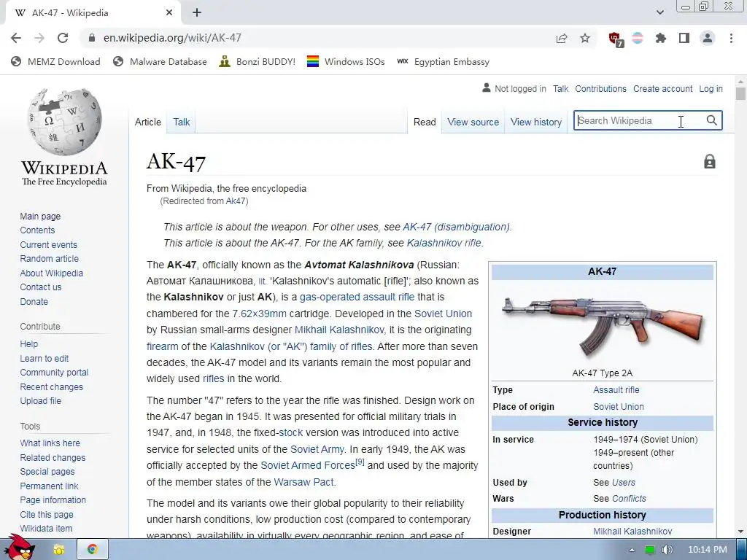Open the Kalashnikov rifle hatnote link
The height and width of the screenshot is (560, 747).
[444, 243]
